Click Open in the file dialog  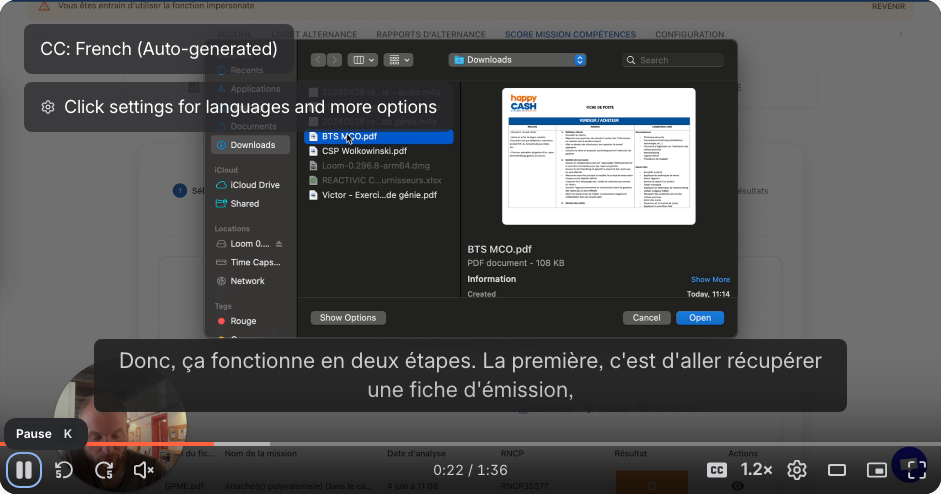(x=700, y=318)
